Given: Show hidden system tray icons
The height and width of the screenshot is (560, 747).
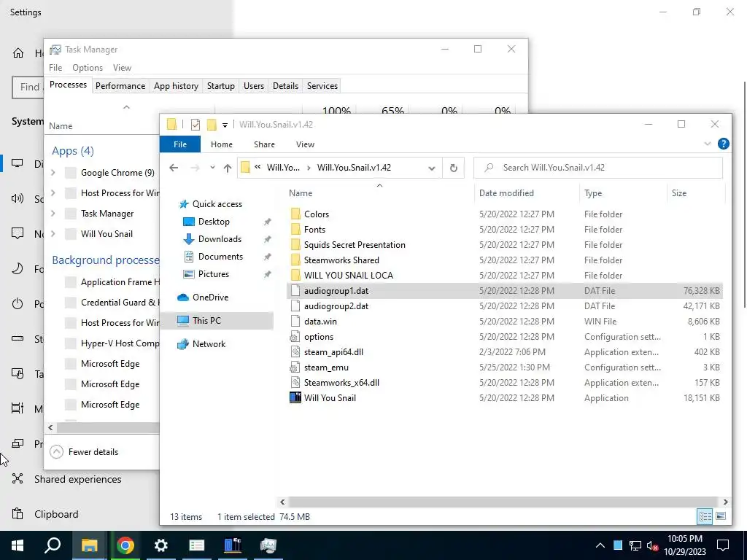Looking at the screenshot, I should pyautogui.click(x=600, y=545).
